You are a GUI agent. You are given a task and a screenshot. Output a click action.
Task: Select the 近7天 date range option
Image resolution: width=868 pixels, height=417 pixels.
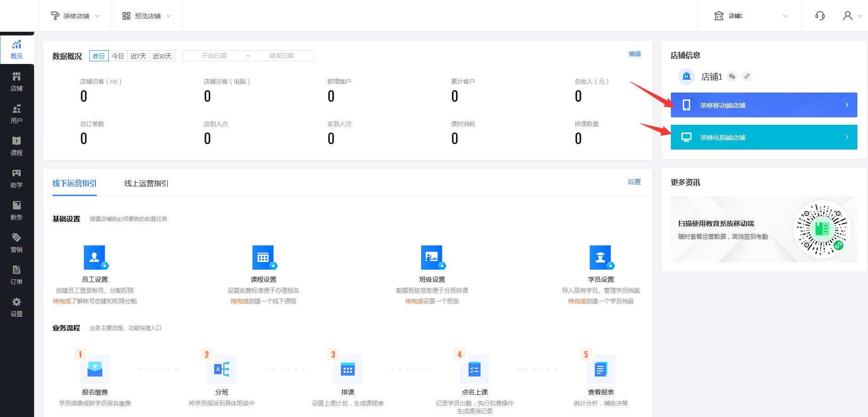(x=138, y=56)
